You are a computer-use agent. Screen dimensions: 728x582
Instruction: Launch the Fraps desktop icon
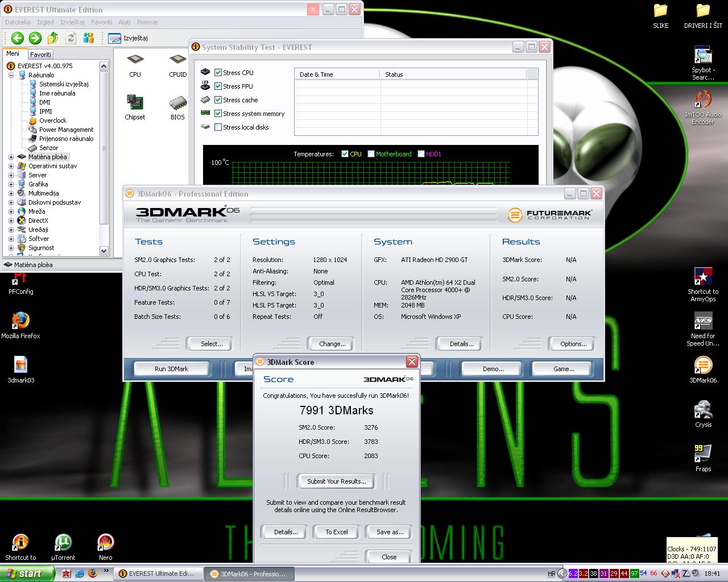tap(703, 459)
